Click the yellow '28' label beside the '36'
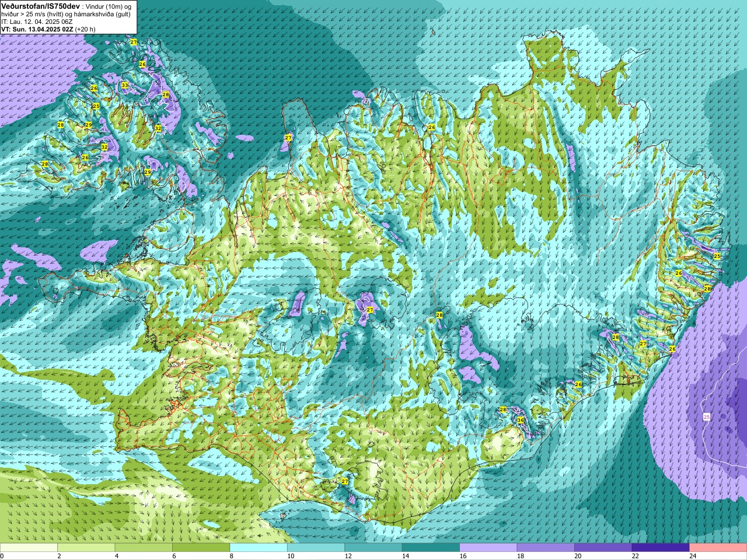 tap(503, 409)
